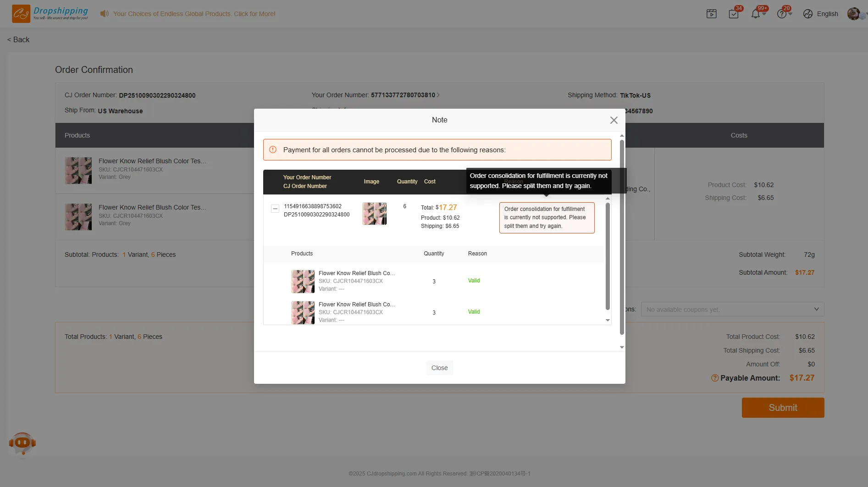Image resolution: width=868 pixels, height=487 pixels.
Task: Close the Note dialog with the X icon
Action: [614, 120]
